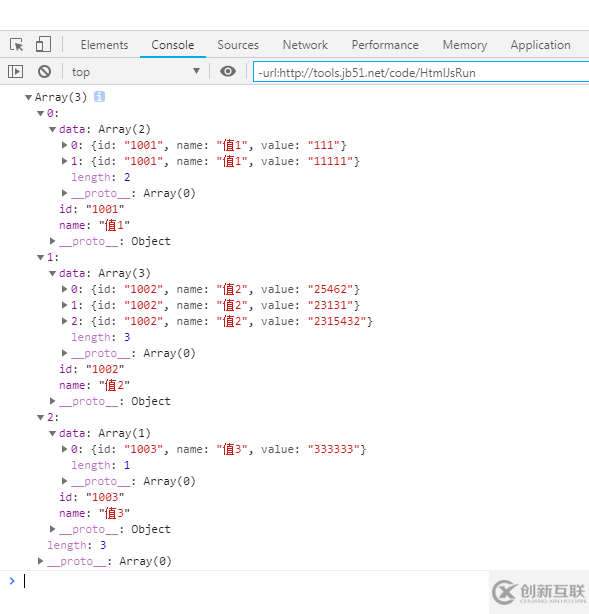Expand __proto__: Object below name "值2"

coord(52,401)
